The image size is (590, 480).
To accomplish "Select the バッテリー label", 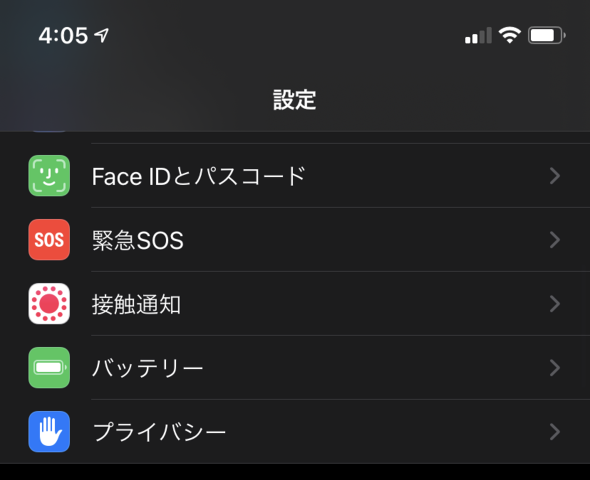I will tap(148, 368).
